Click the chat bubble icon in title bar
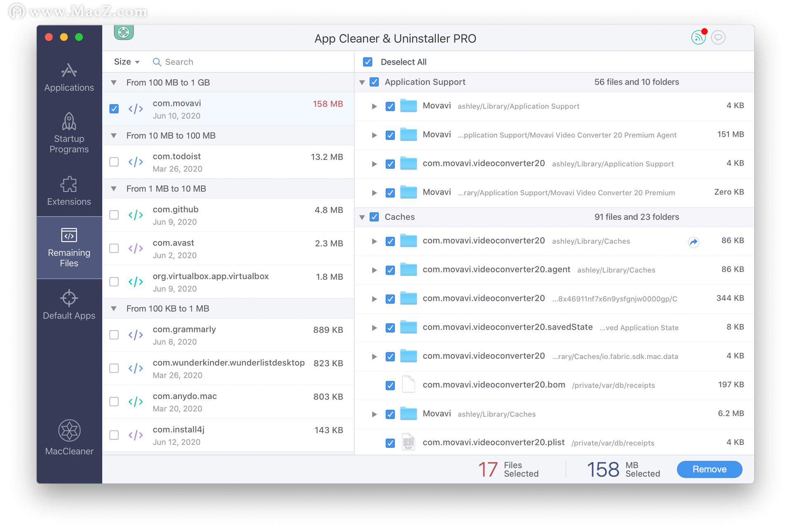The height and width of the screenshot is (532, 791). [x=718, y=37]
